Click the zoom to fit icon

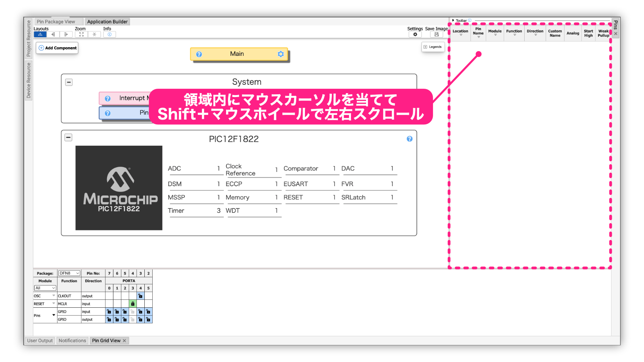pos(82,34)
